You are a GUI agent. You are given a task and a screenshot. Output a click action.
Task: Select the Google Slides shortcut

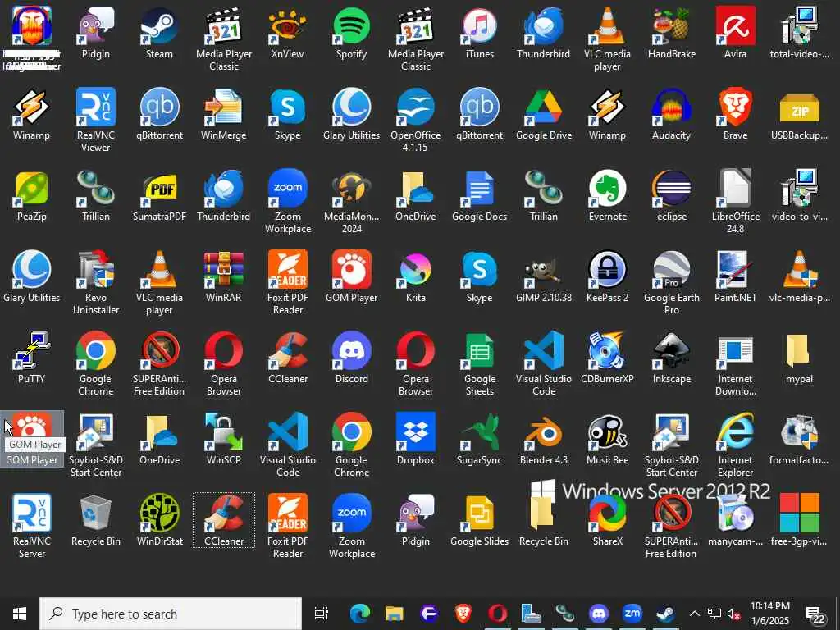click(x=479, y=521)
